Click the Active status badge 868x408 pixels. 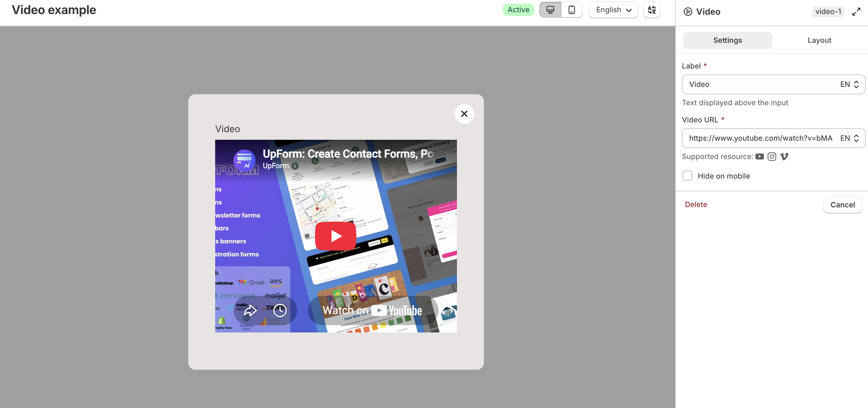click(x=518, y=10)
